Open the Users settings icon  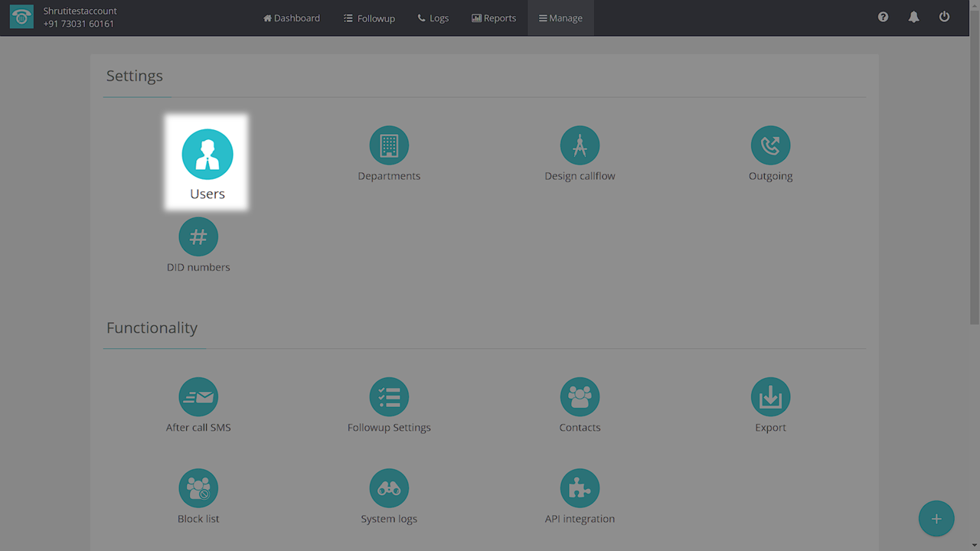pyautogui.click(x=207, y=155)
